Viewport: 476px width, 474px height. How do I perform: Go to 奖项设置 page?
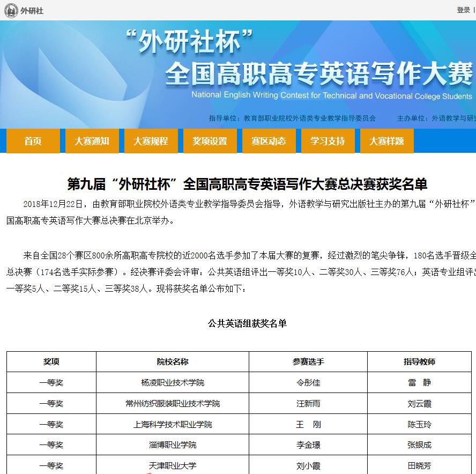pos(210,141)
